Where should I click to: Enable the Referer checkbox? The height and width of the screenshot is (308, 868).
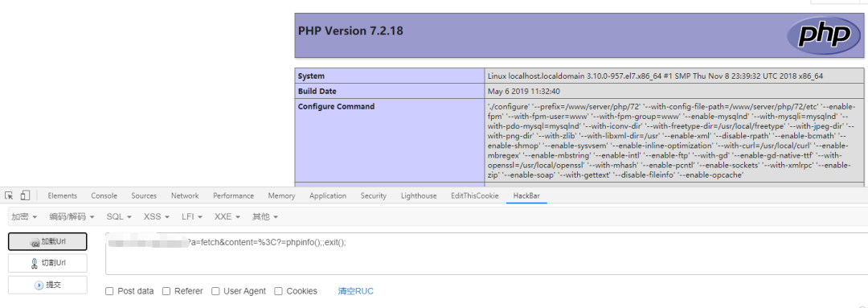pos(166,291)
